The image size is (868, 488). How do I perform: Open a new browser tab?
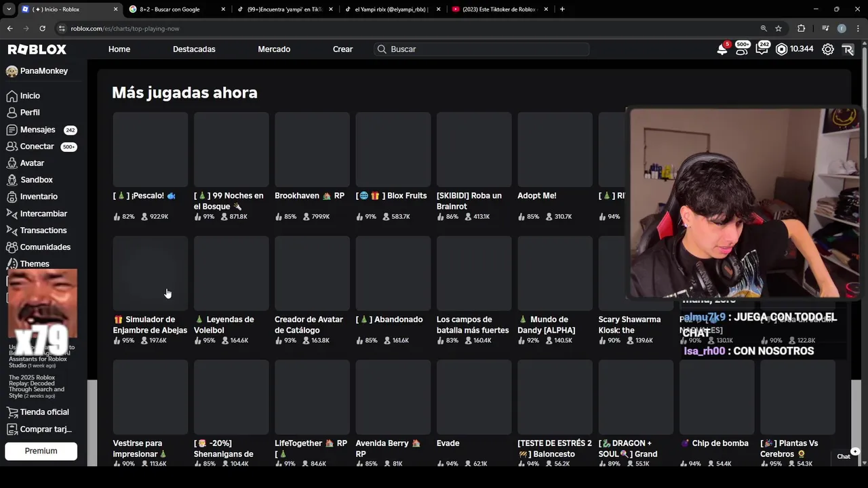[562, 9]
